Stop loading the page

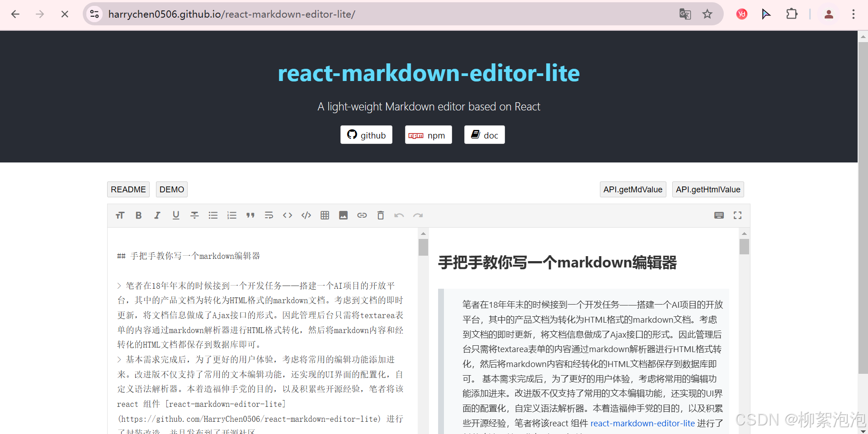(x=65, y=14)
